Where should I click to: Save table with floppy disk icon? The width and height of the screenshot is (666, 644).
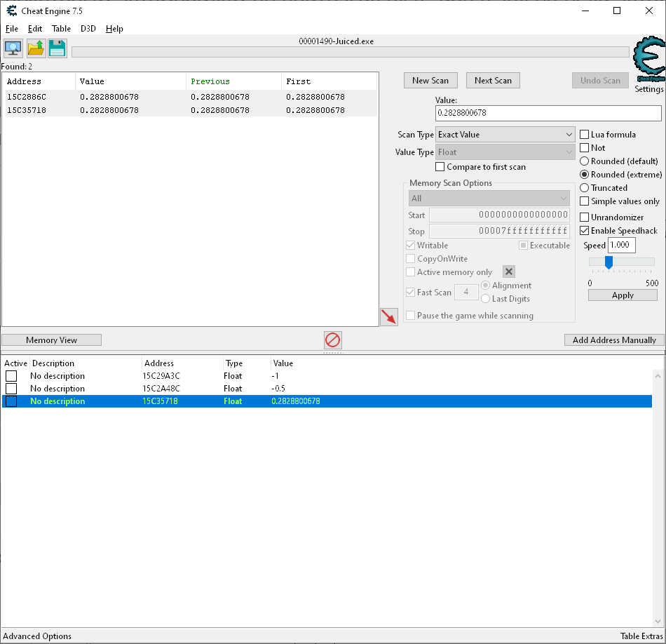57,48
